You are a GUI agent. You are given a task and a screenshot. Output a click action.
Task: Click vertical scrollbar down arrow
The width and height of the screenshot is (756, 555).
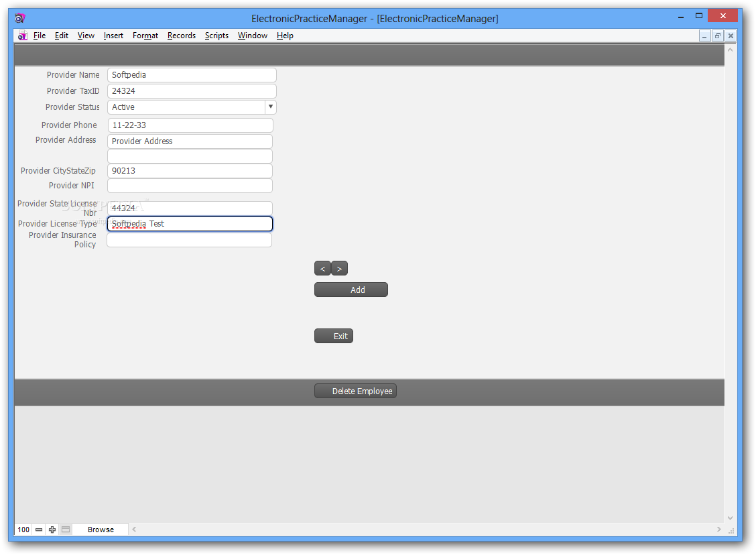coord(730,518)
